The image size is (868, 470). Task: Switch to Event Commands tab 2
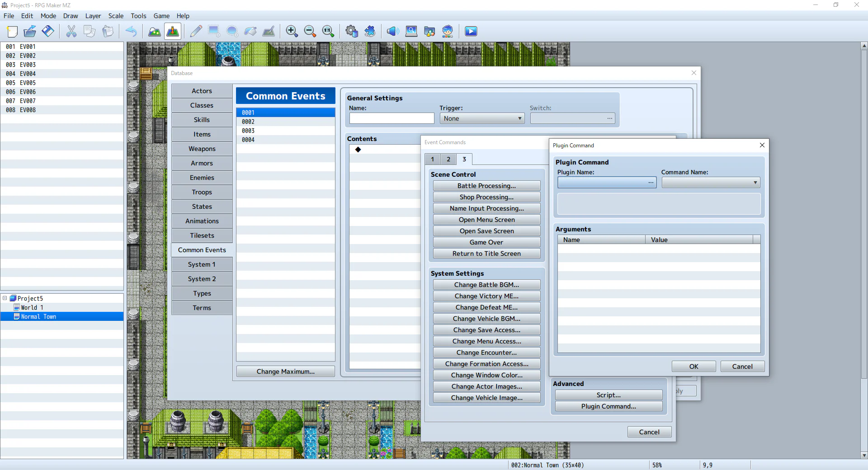point(448,160)
